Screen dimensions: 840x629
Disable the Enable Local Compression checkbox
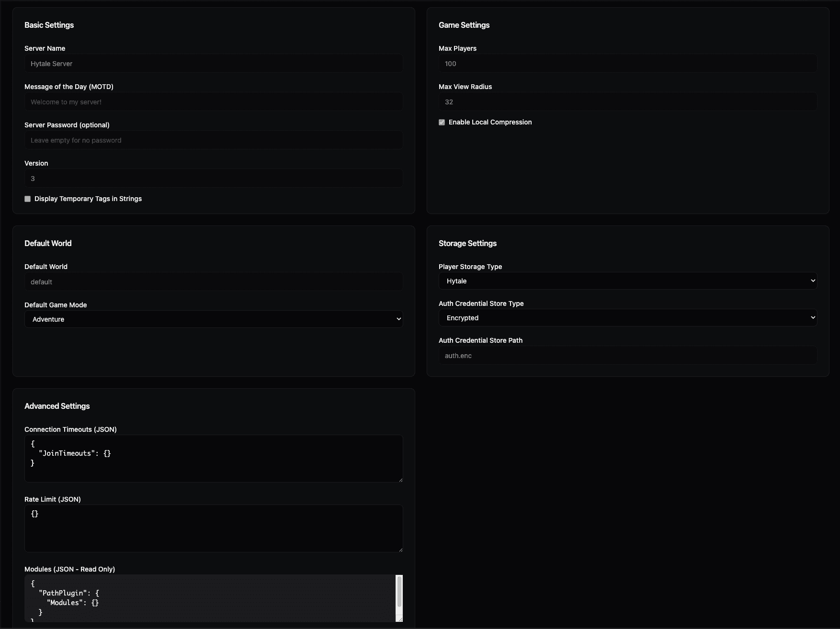click(x=442, y=122)
